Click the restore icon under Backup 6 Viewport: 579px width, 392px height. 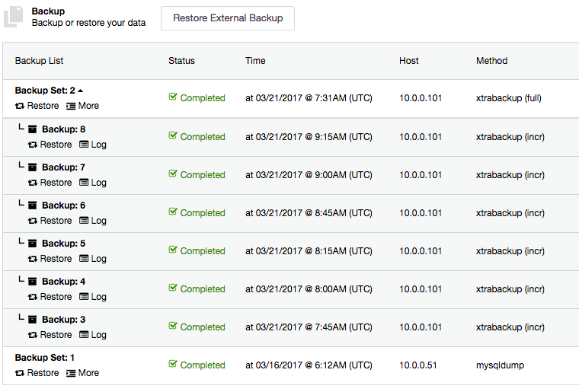pyautogui.click(x=33, y=221)
